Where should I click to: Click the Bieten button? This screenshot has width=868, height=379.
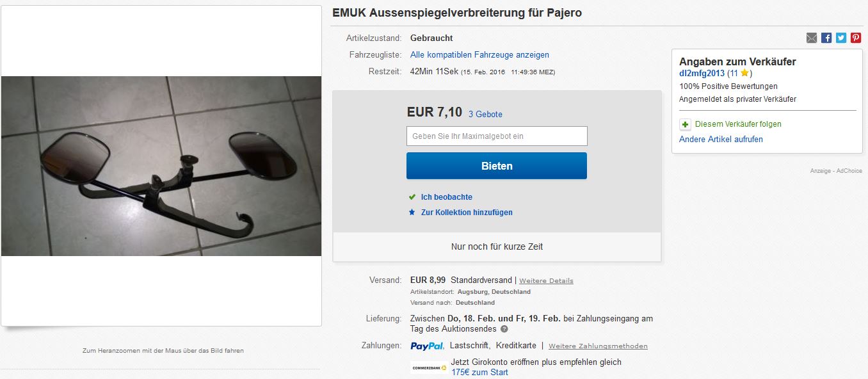click(x=497, y=166)
